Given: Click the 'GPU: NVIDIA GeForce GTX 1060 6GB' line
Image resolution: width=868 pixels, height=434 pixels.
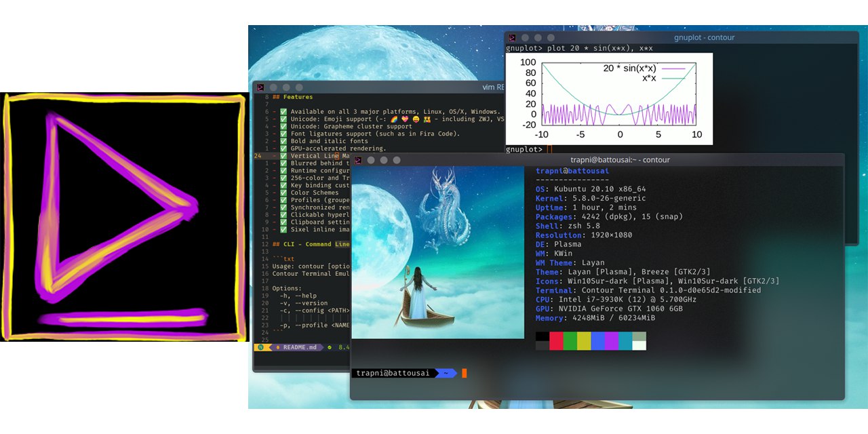Looking at the screenshot, I should click(609, 309).
